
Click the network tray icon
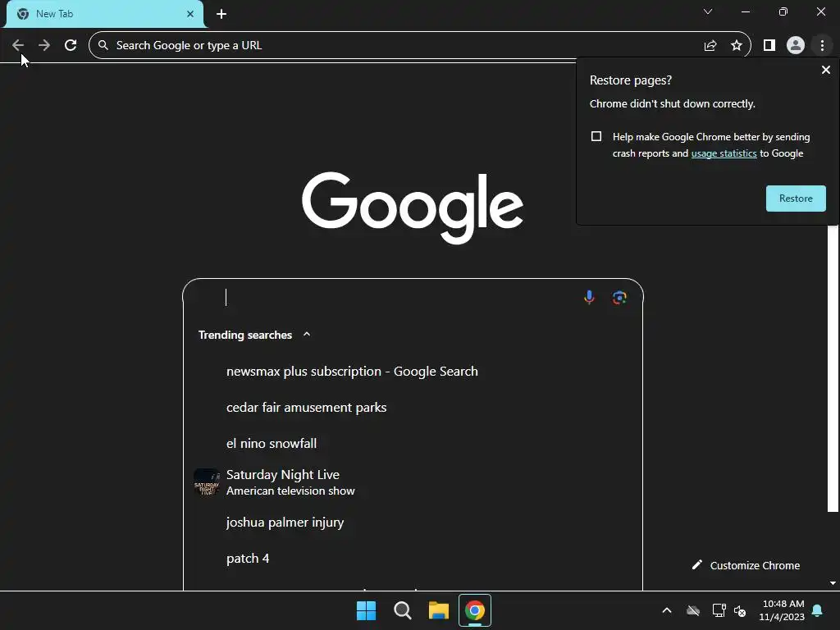coord(719,610)
